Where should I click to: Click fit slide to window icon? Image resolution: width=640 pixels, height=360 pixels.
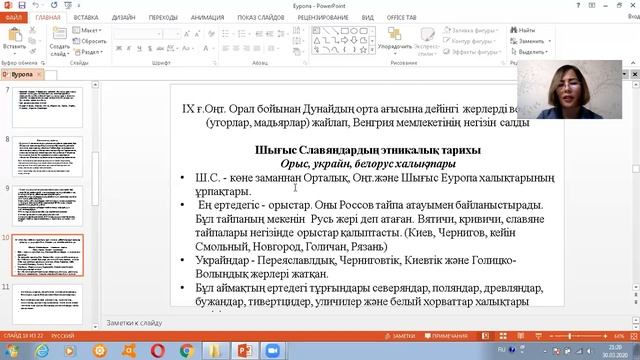[x=634, y=336]
